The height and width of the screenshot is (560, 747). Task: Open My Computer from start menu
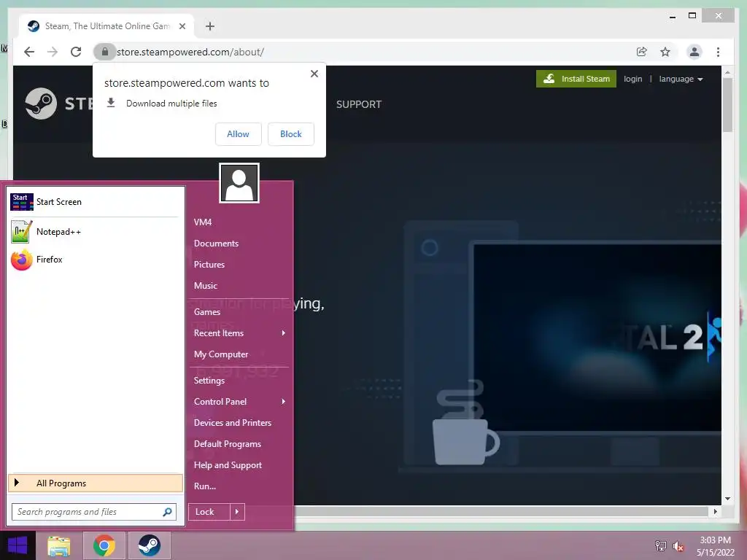[221, 354]
